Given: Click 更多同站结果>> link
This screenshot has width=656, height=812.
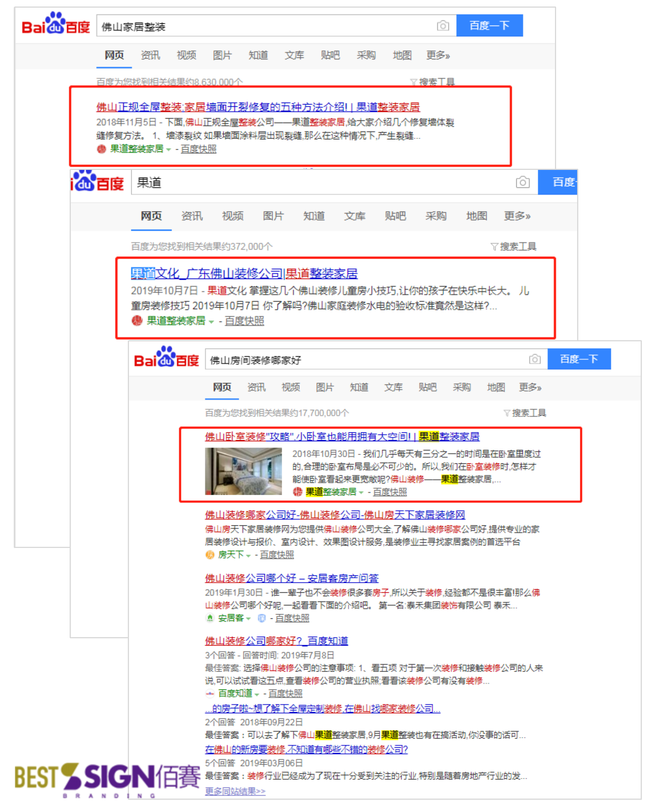Looking at the screenshot, I should (235, 791).
